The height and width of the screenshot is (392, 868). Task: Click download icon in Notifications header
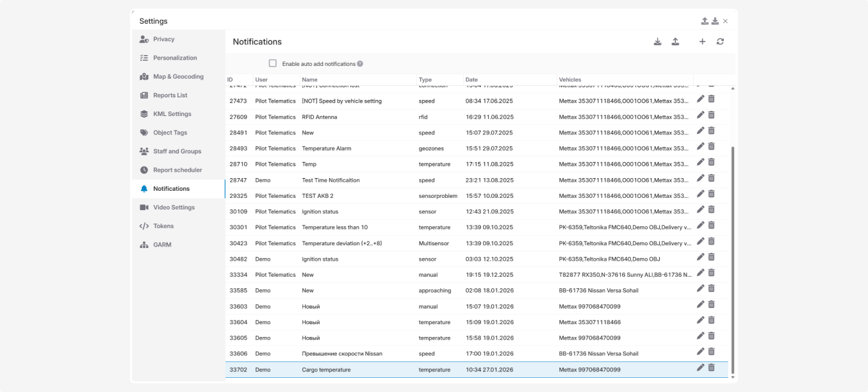point(657,42)
